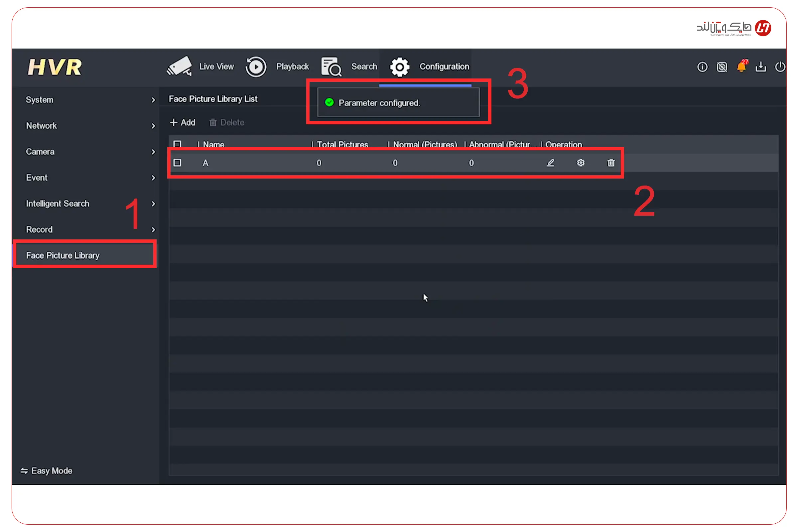
Task: Expand the Record menu item
Action: (153, 230)
